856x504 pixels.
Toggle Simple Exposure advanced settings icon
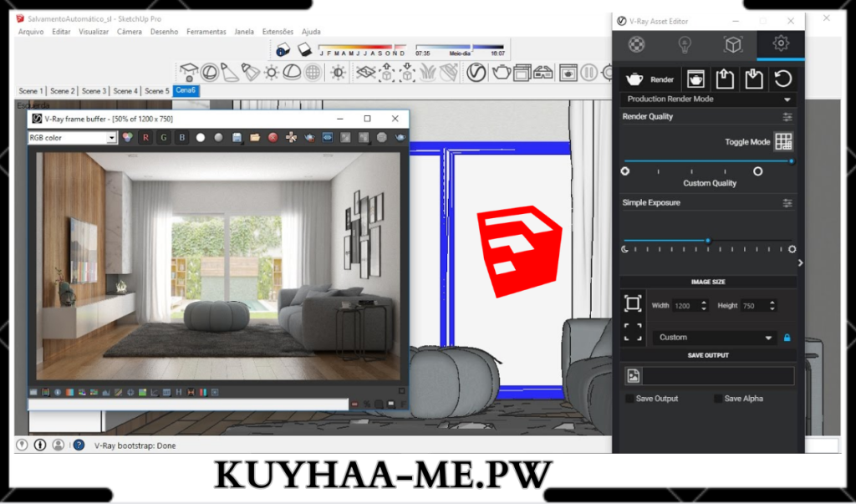[787, 203]
